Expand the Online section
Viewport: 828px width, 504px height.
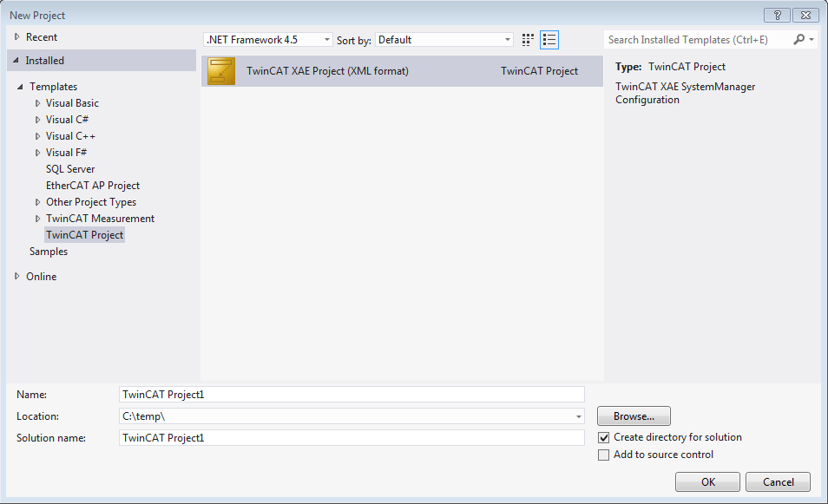(x=16, y=276)
